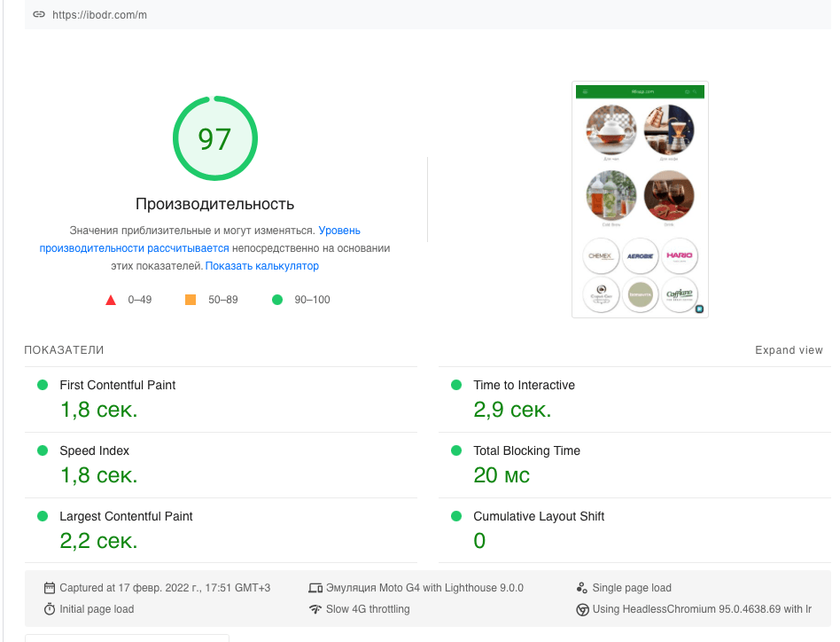Click the Single page load icon
Screen dimensions: 840x642
pyautogui.click(x=582, y=588)
